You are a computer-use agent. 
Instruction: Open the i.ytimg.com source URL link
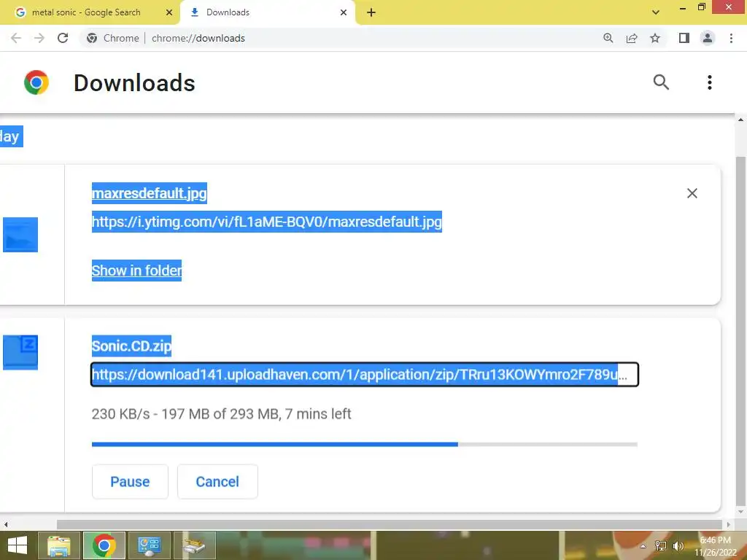[x=267, y=222]
